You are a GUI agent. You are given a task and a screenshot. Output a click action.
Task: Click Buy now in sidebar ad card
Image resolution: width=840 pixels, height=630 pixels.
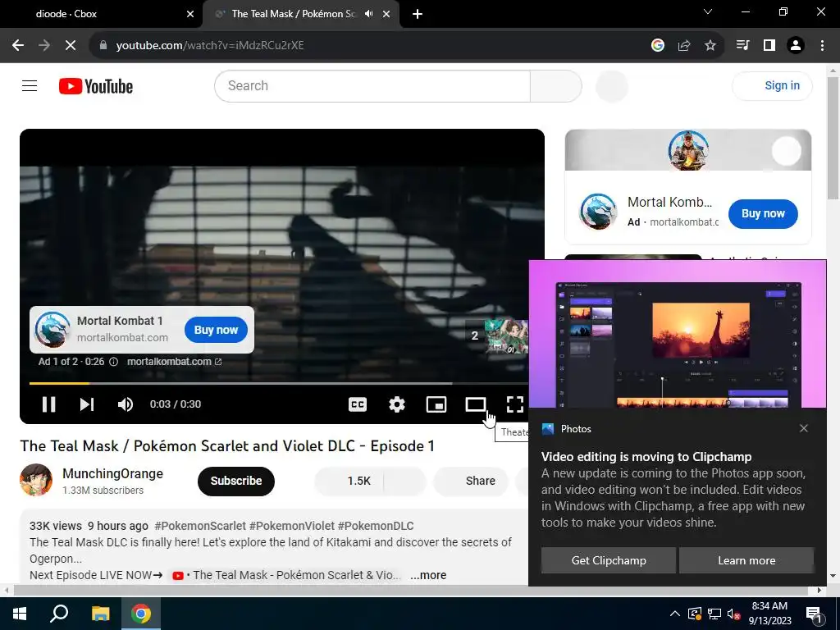(763, 214)
